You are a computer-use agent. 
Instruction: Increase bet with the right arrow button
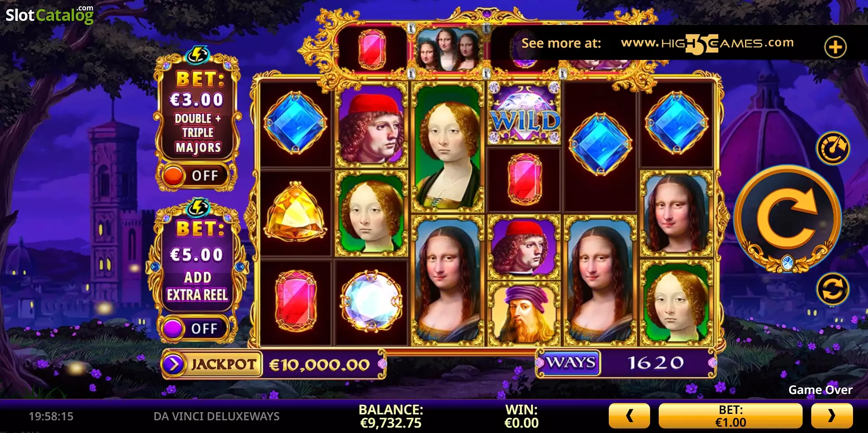click(x=832, y=416)
